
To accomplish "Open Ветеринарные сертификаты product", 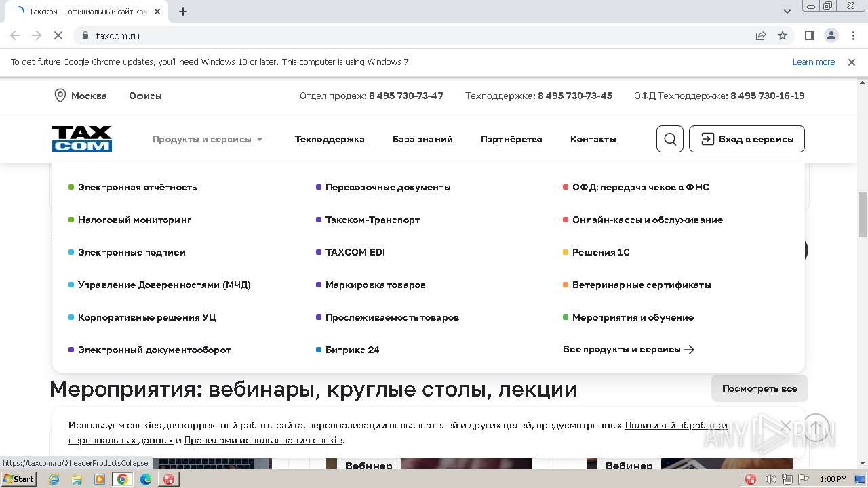I will coord(642,285).
